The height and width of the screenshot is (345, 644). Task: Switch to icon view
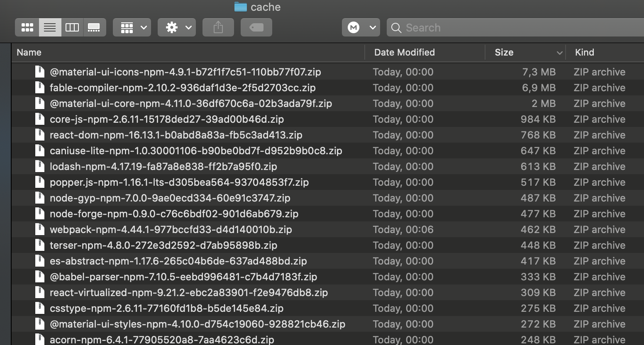pyautogui.click(x=27, y=27)
